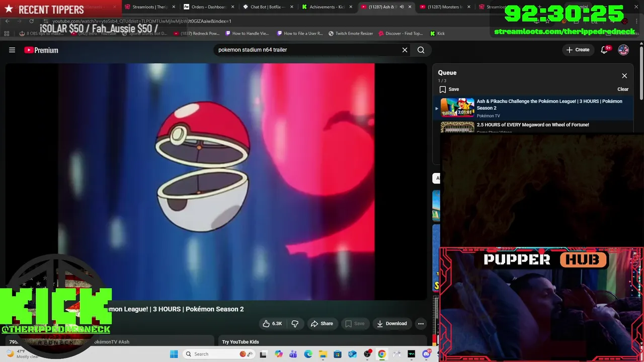Click the magnifier search button
Viewport: 644px width, 362px height.
(421, 50)
